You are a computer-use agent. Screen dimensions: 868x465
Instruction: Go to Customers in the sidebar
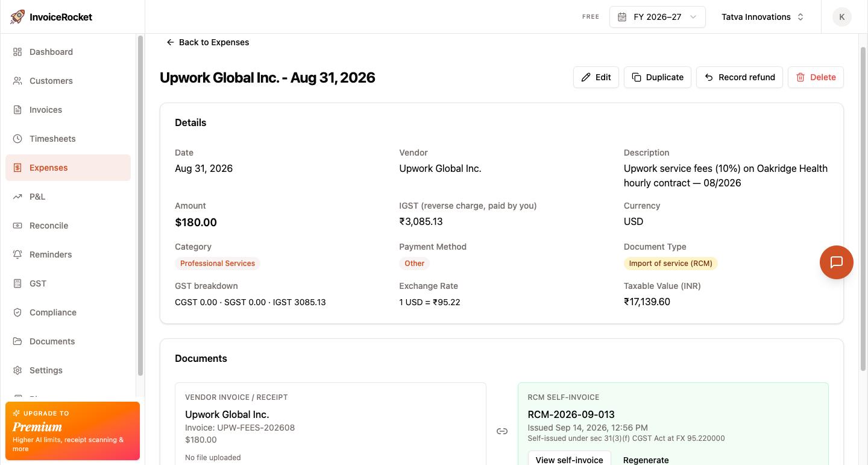tap(68, 81)
